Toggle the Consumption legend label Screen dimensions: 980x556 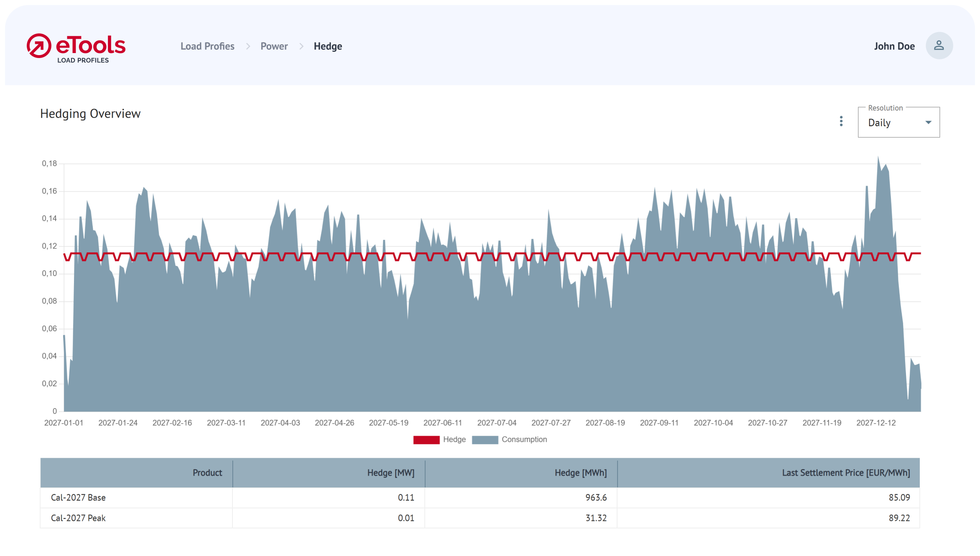(x=524, y=439)
